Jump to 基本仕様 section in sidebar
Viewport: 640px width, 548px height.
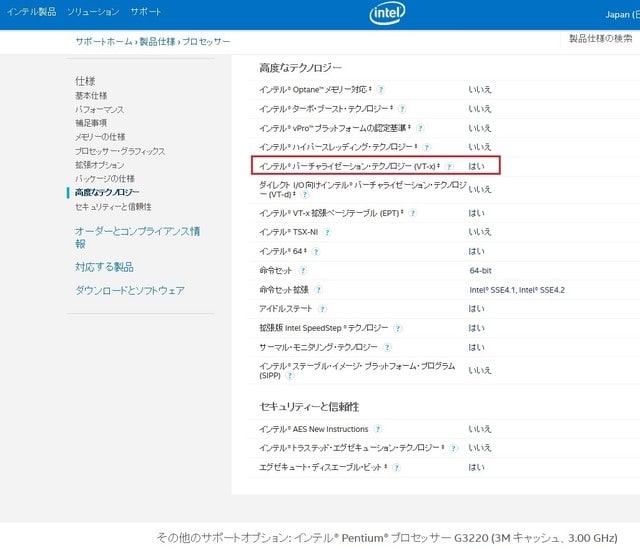tap(91, 95)
